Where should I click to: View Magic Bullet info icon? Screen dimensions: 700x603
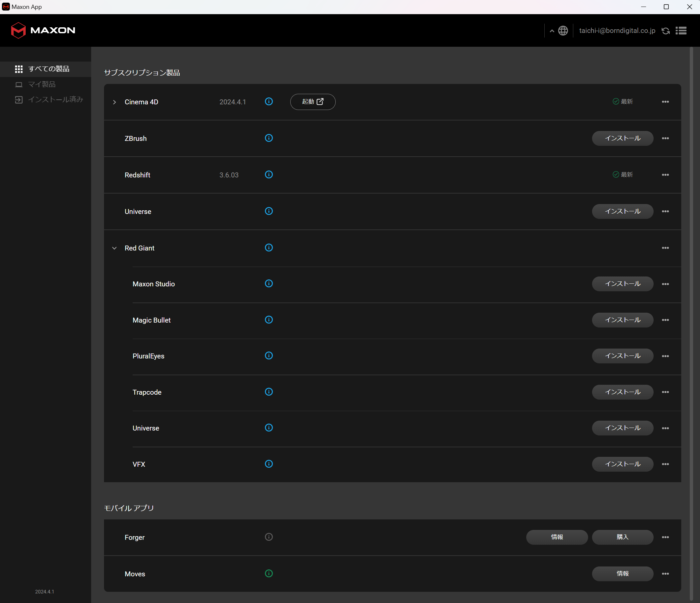[x=269, y=320]
